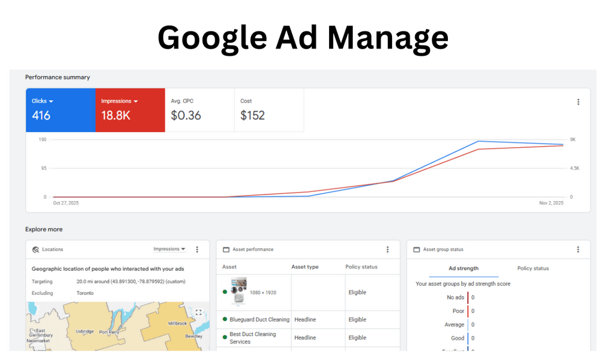Click the Blueguard Duct Cleaning asset

(x=259, y=320)
